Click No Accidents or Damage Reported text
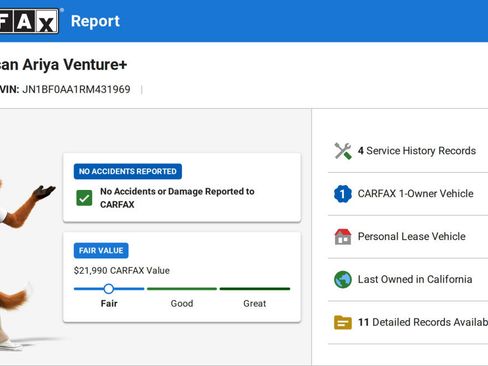Screen dimensions: 488x366 [x=177, y=198]
